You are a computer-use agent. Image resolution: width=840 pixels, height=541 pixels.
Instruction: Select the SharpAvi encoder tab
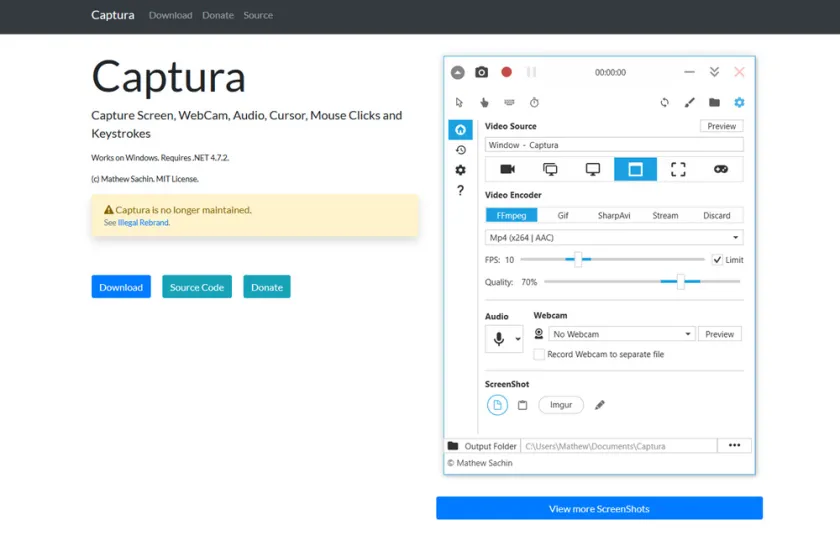(614, 215)
